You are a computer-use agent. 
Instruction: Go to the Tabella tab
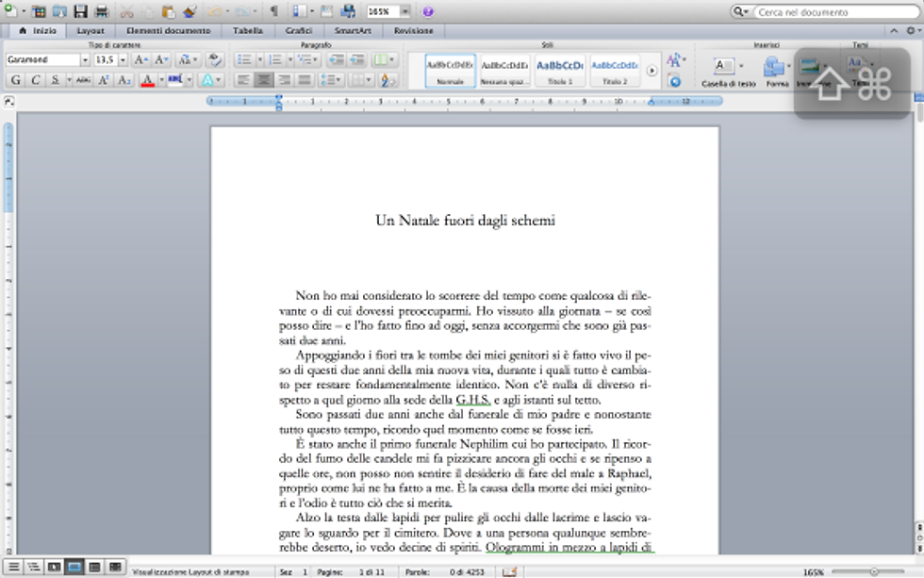pos(247,30)
